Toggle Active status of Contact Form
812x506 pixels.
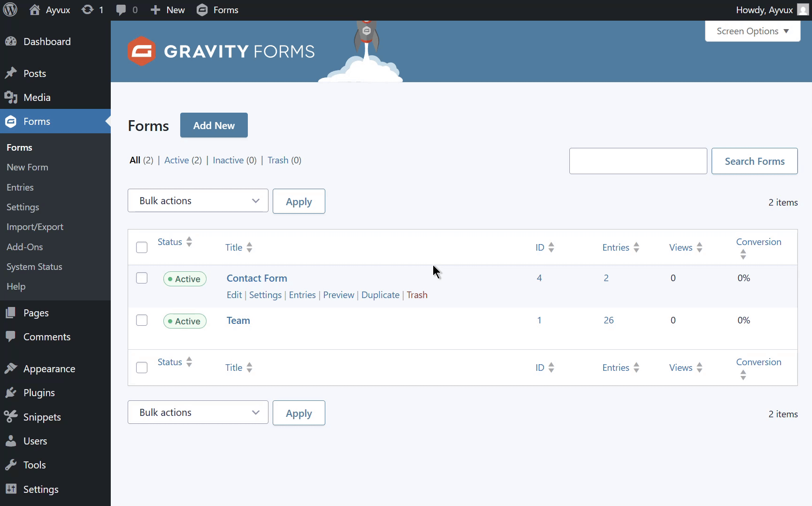point(184,279)
